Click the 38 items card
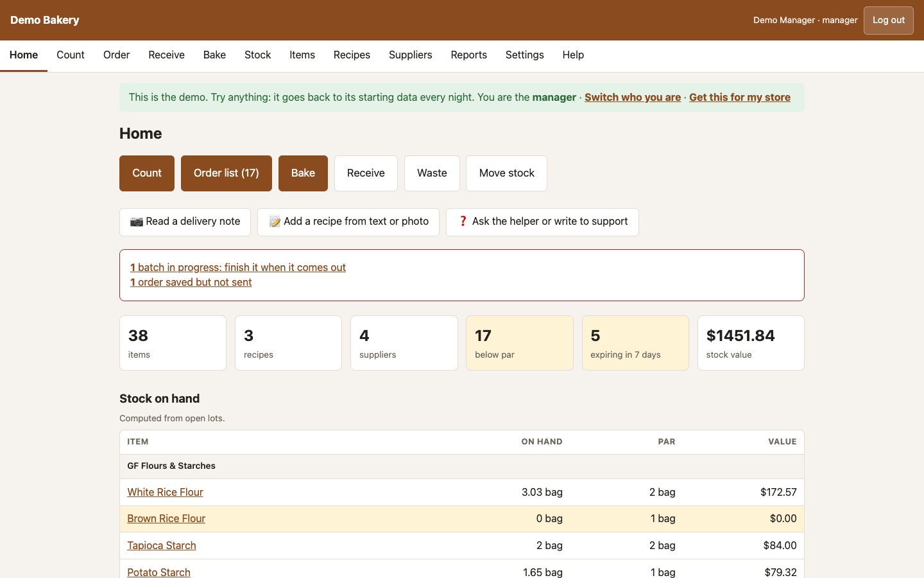This screenshot has height=578, width=924. pyautogui.click(x=173, y=343)
